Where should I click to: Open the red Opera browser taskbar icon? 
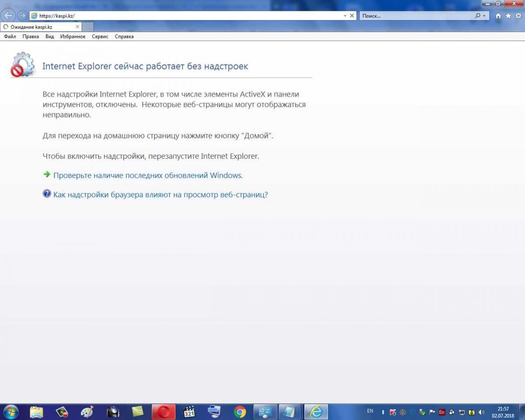click(x=164, y=412)
